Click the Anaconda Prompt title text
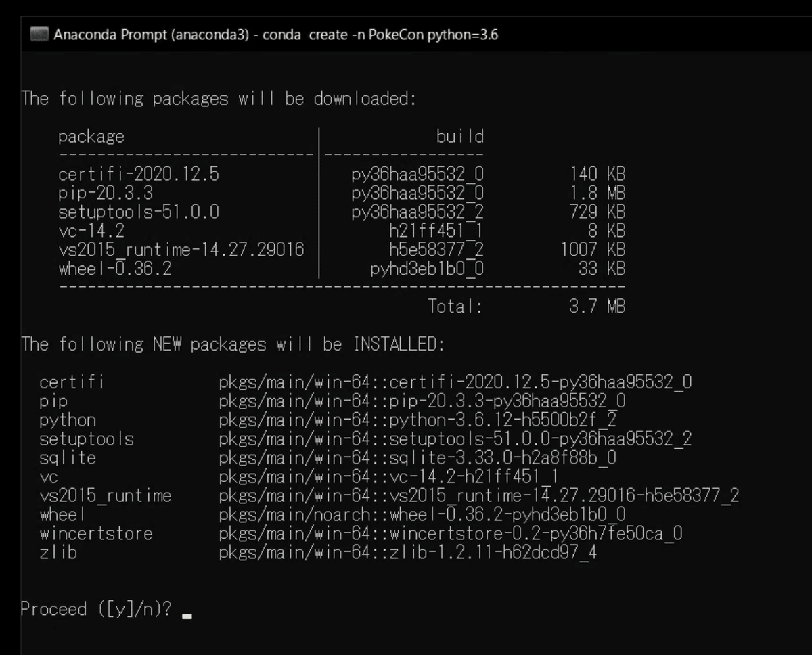Viewport: 812px width, 655px height. (x=276, y=35)
